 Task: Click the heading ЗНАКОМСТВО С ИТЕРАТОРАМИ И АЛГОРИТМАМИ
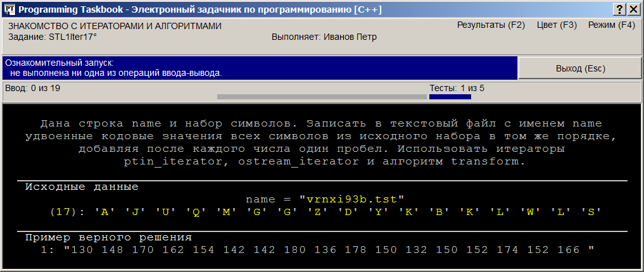click(x=115, y=27)
